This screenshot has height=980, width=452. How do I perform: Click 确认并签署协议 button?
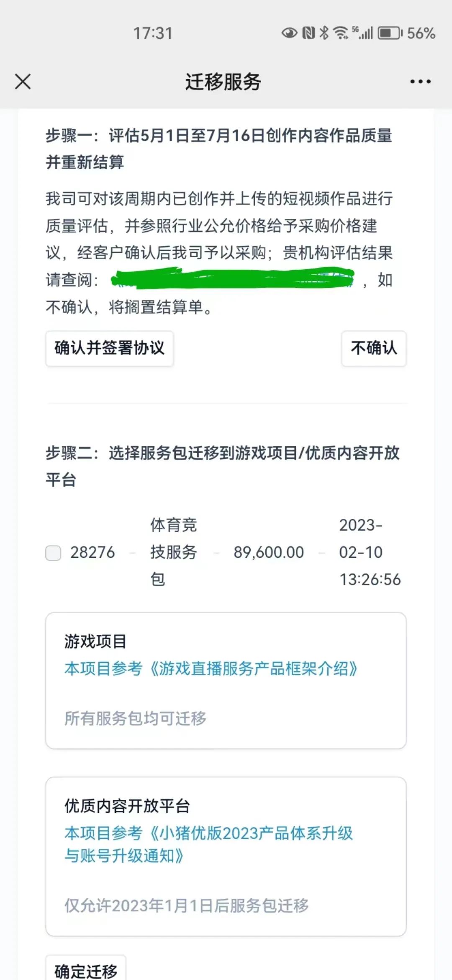point(110,348)
